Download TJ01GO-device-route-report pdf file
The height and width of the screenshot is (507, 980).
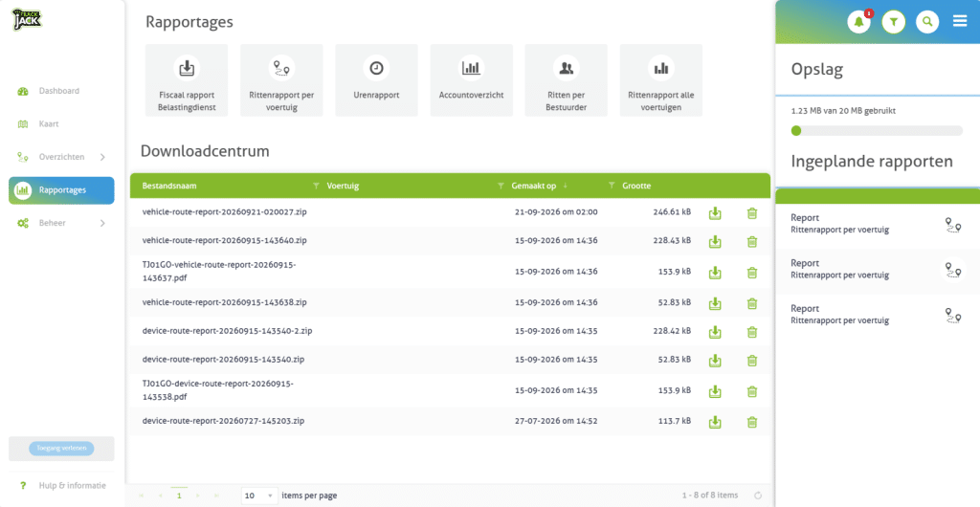715,391
